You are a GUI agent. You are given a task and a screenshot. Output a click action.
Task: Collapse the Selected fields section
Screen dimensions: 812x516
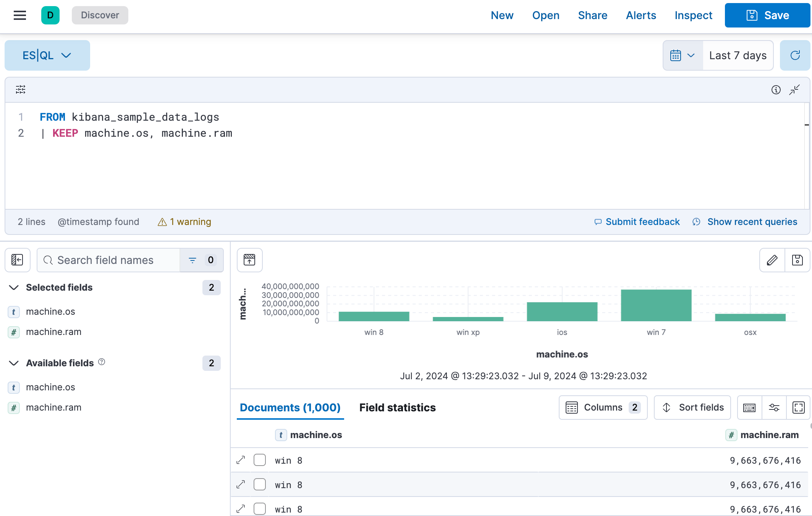(x=14, y=288)
